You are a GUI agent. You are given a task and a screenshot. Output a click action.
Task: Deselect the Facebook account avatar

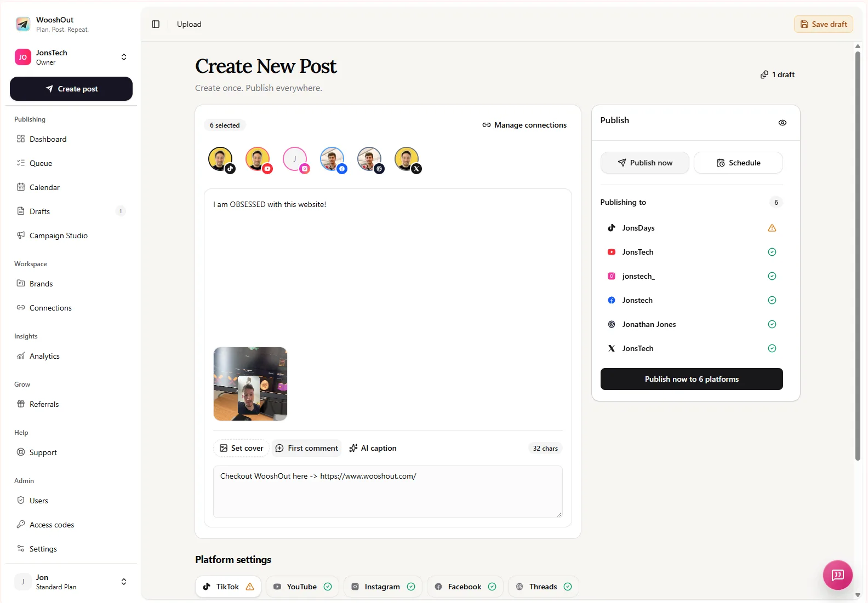click(x=333, y=159)
